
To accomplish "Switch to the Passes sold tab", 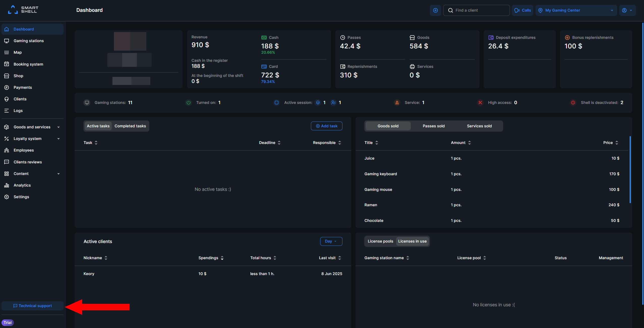I will point(433,126).
